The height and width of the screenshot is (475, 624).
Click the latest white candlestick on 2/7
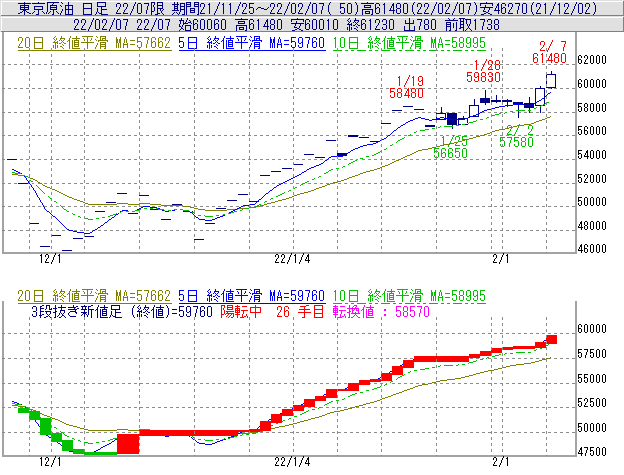pyautogui.click(x=551, y=81)
